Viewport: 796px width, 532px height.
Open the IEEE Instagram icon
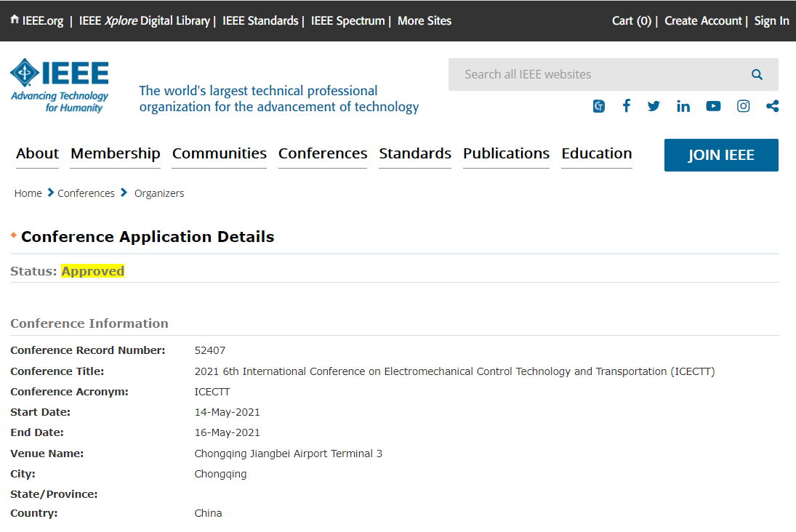point(743,106)
